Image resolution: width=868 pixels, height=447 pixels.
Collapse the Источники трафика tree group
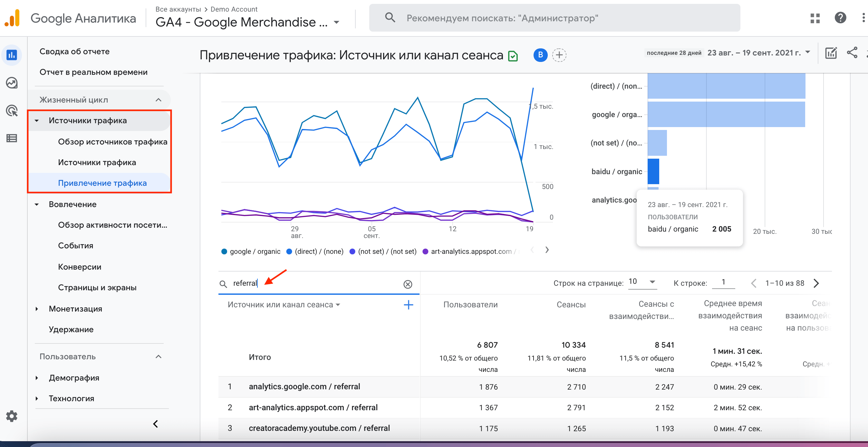(37, 120)
